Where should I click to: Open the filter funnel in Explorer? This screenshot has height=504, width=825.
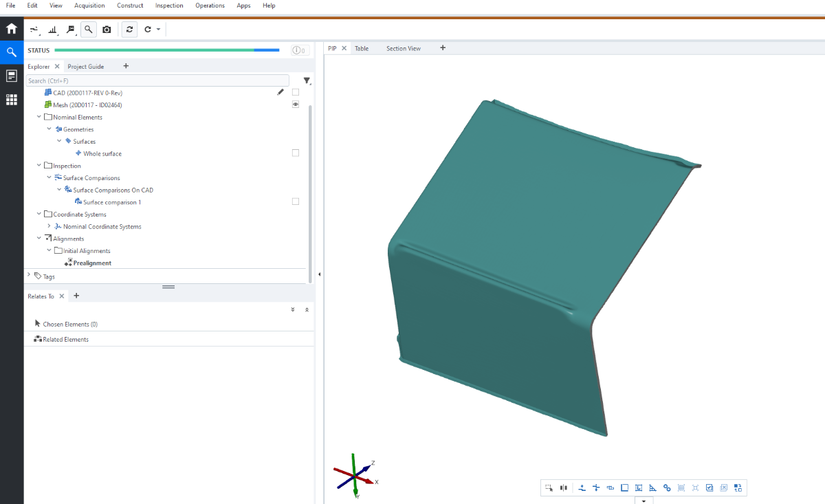click(307, 81)
